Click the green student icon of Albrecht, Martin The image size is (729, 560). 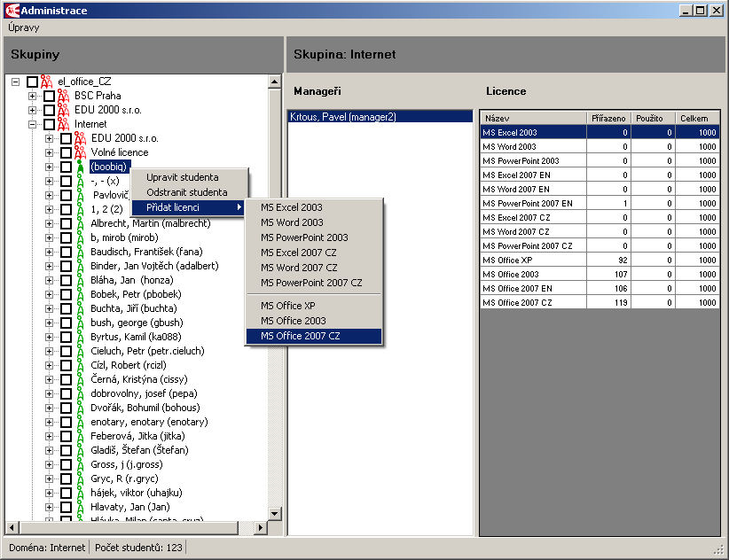(x=80, y=224)
